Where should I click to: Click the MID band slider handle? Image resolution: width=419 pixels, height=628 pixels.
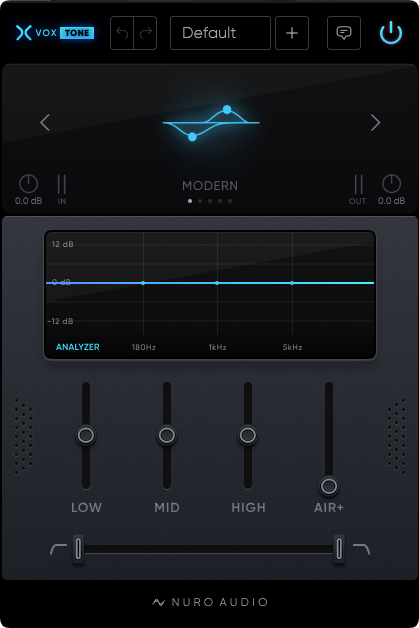tap(167, 435)
